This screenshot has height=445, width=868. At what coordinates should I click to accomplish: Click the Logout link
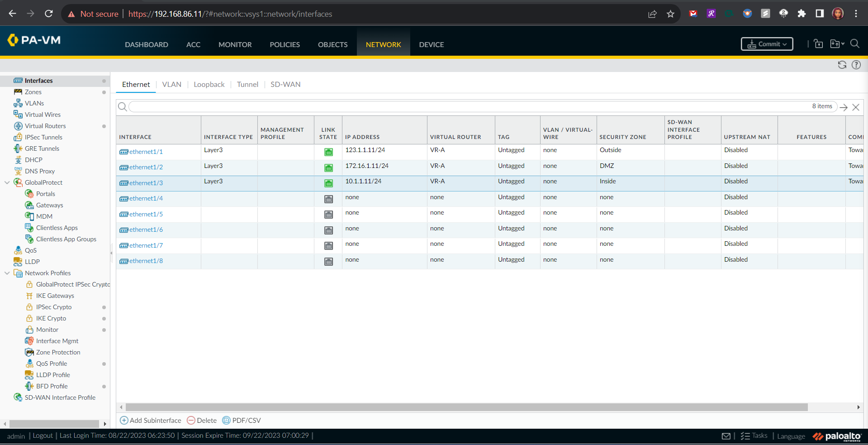tap(42, 435)
